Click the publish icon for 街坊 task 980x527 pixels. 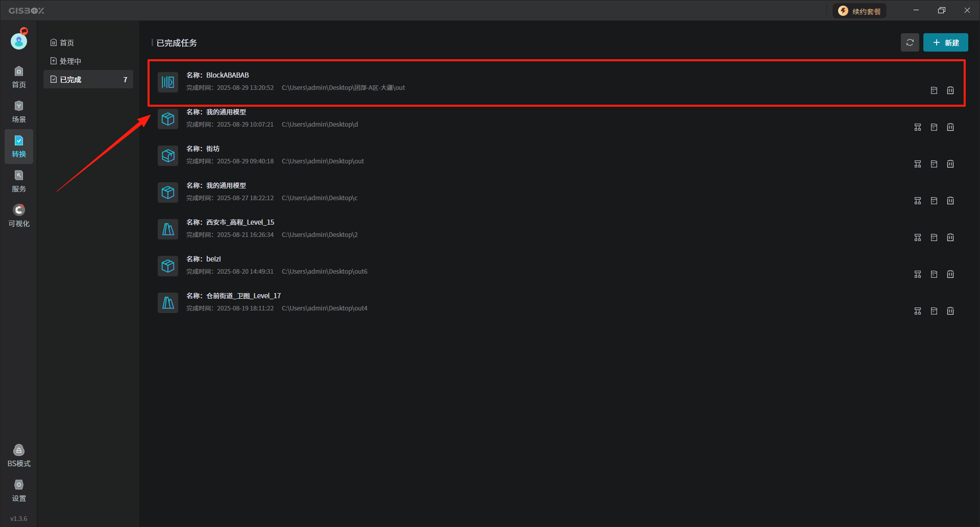[x=918, y=164]
